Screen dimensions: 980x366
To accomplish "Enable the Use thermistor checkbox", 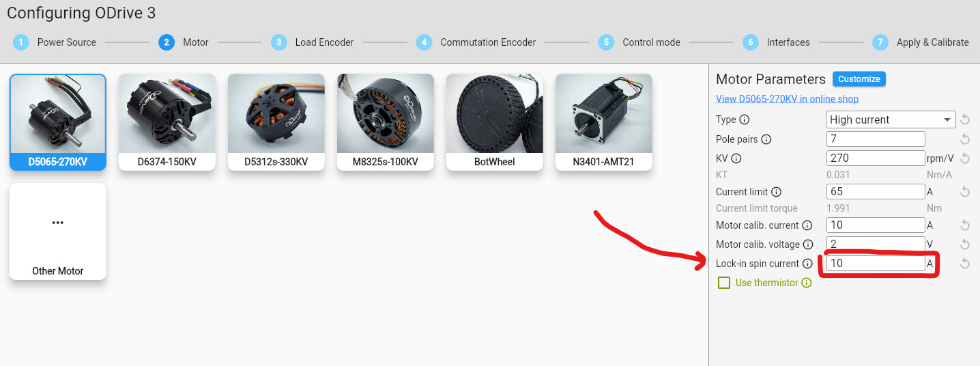I will click(724, 283).
